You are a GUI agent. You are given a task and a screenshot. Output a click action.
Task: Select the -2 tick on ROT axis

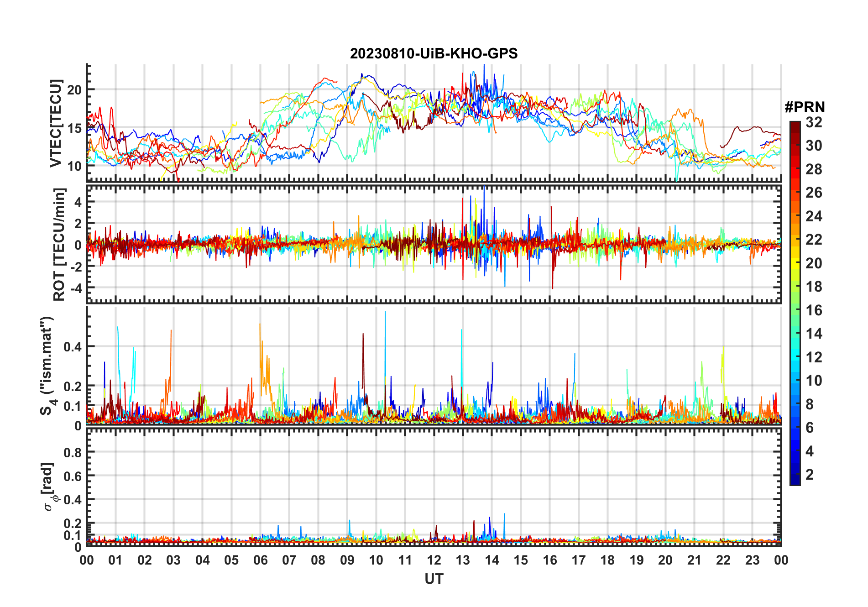[x=76, y=267]
